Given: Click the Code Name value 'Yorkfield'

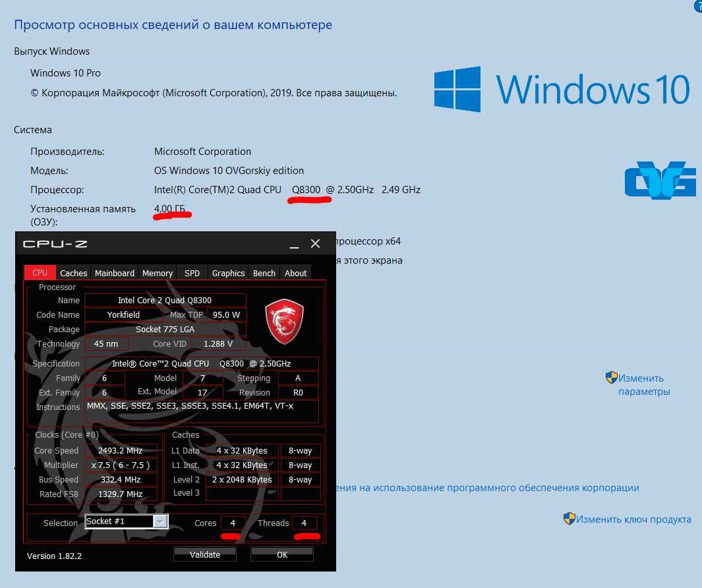Looking at the screenshot, I should click(123, 315).
